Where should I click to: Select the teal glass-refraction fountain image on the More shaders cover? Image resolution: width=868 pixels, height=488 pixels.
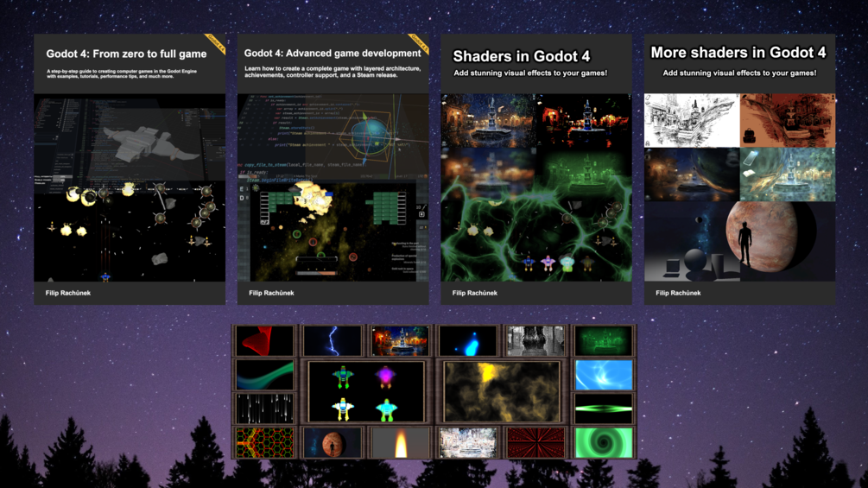point(788,174)
